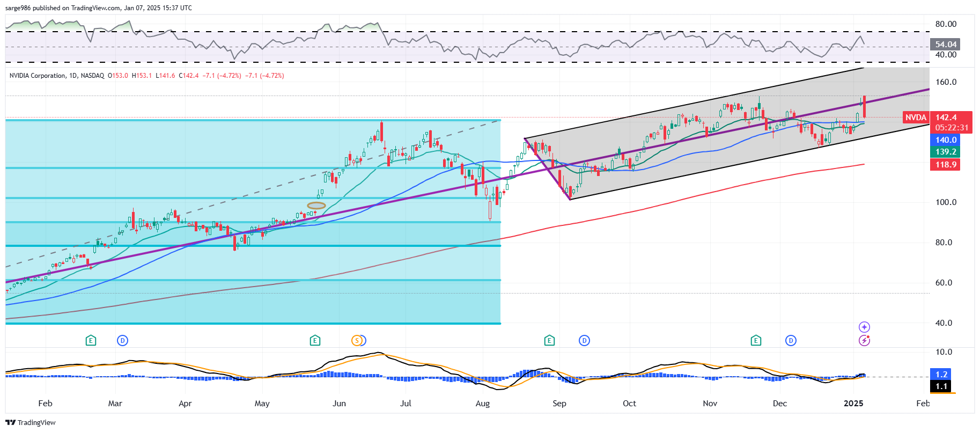Select the orange ellipse drawing on chart
This screenshot has width=980, height=432.
(316, 206)
